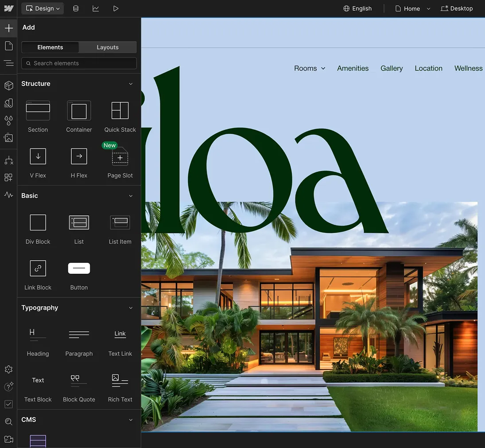Select the Container element
485x448 pixels.
coord(79,117)
